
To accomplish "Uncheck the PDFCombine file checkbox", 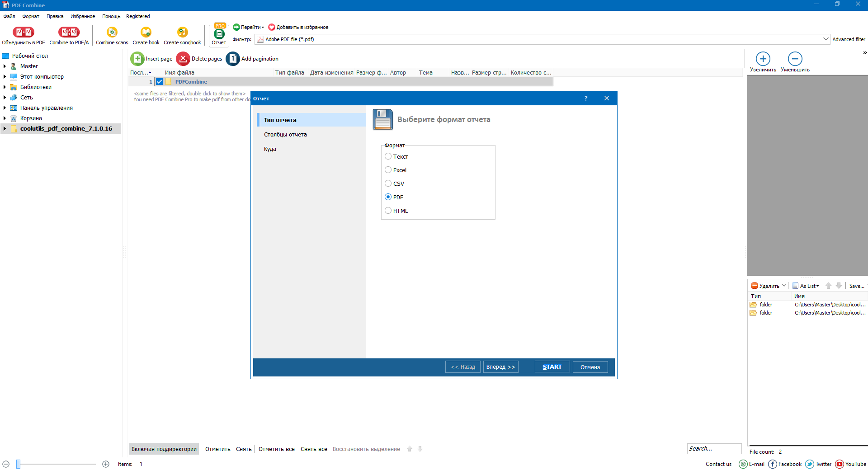I will pyautogui.click(x=159, y=82).
